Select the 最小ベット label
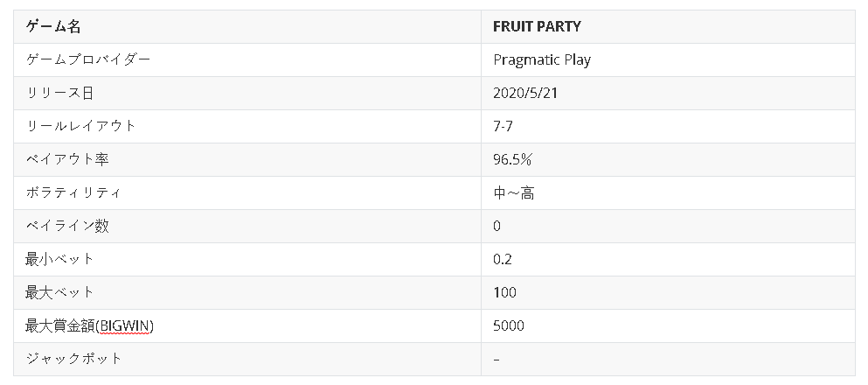 [x=60, y=259]
